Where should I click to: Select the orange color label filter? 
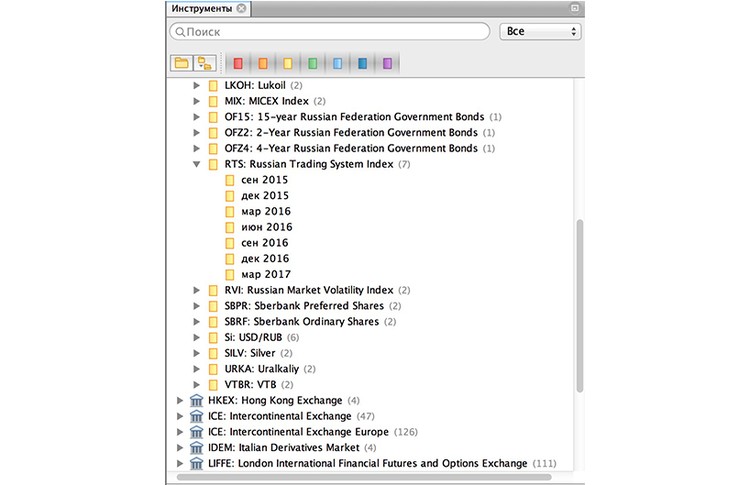(263, 63)
